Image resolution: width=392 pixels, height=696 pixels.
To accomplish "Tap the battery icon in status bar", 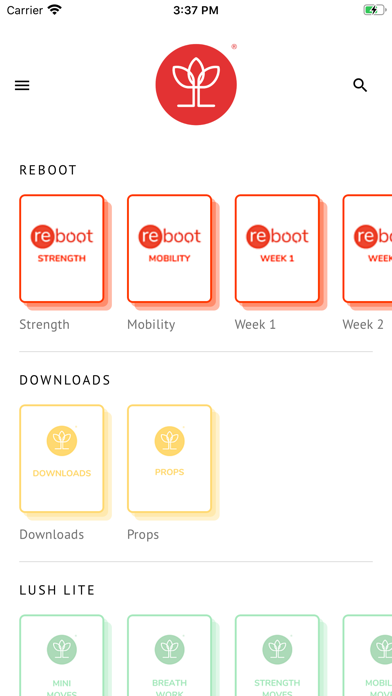I will pos(375,10).
